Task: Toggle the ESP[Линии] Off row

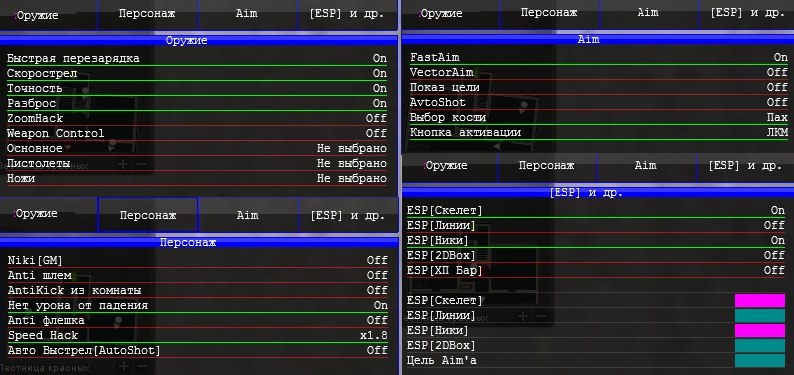Action: [x=596, y=225]
